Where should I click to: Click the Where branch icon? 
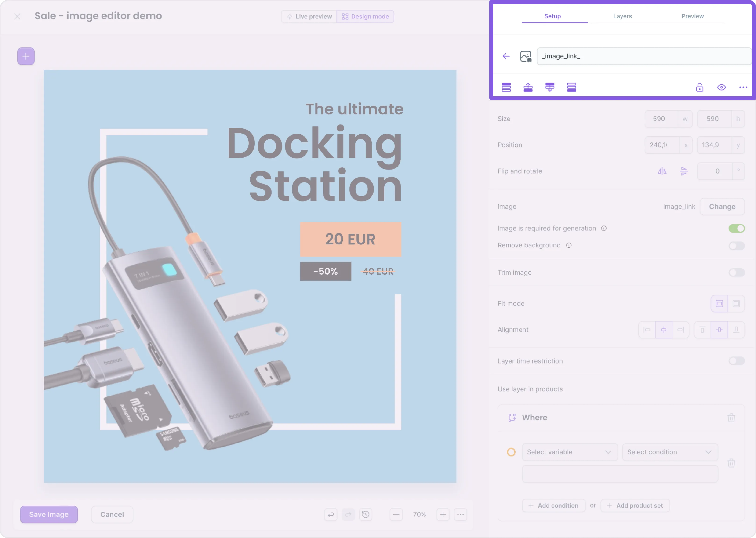[512, 418]
